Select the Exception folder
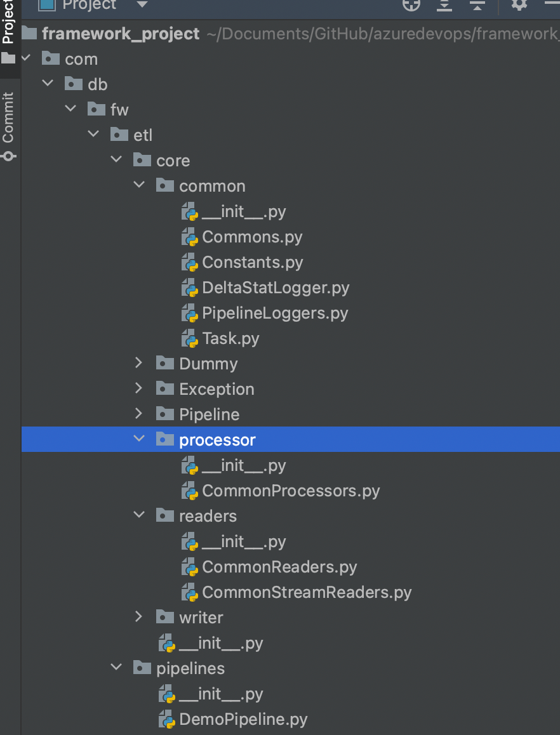 click(217, 388)
